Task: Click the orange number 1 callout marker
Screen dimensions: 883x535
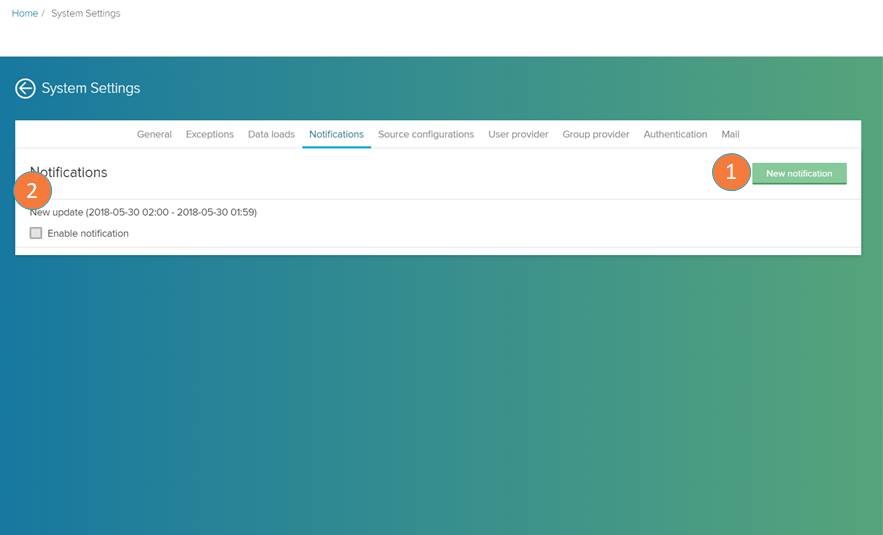Action: click(x=731, y=172)
